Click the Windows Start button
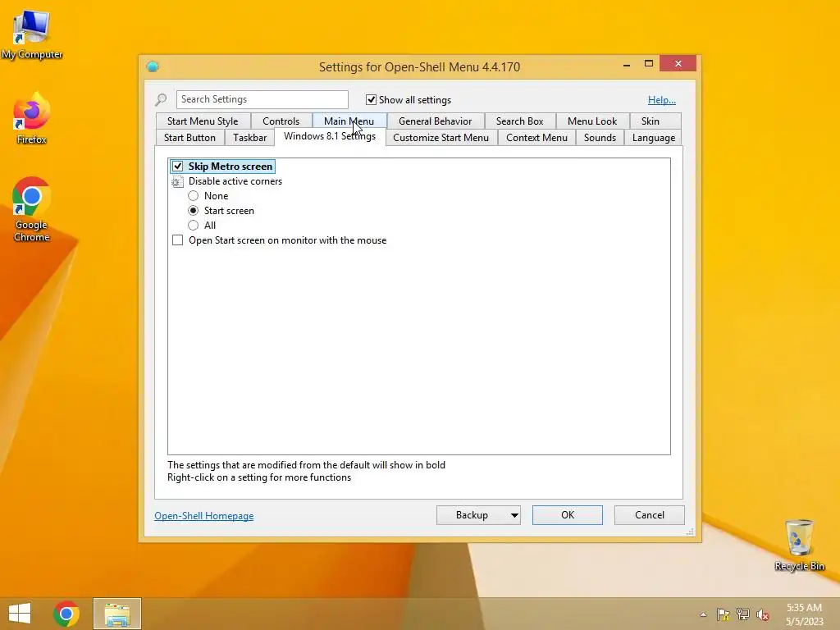The height and width of the screenshot is (630, 840). (20, 614)
